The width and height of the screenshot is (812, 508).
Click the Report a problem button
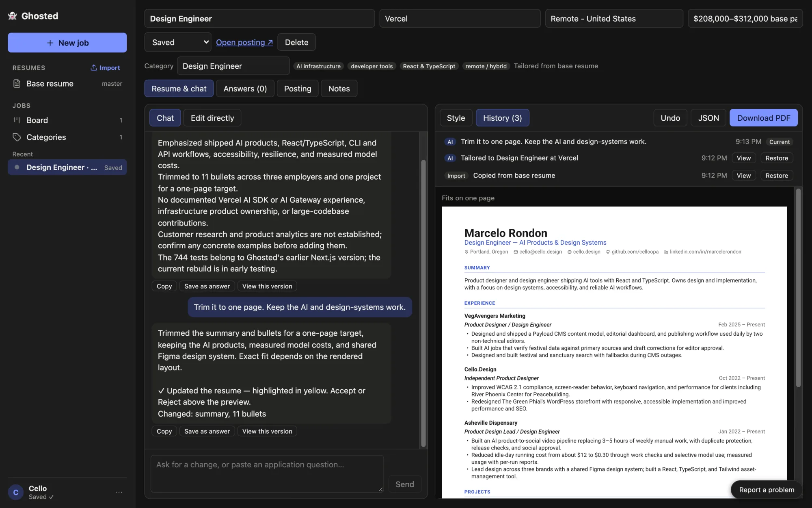point(767,490)
